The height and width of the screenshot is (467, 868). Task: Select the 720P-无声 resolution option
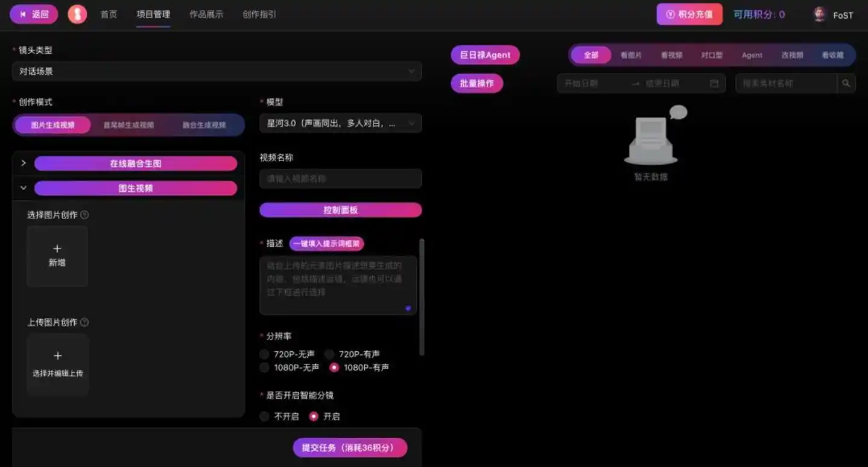point(264,354)
